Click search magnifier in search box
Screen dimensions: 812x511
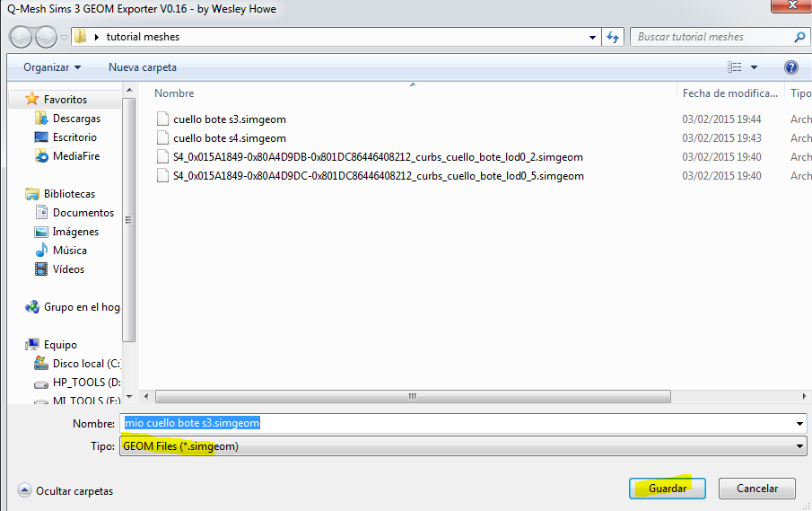799,37
